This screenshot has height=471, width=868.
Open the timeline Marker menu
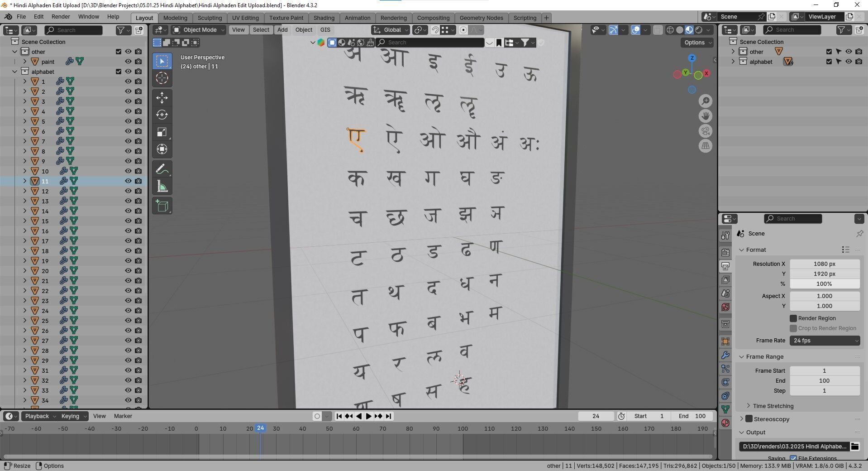pos(123,416)
